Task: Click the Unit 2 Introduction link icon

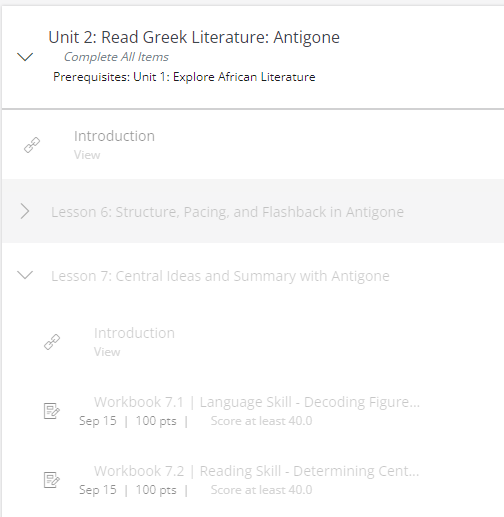Action: pyautogui.click(x=32, y=145)
